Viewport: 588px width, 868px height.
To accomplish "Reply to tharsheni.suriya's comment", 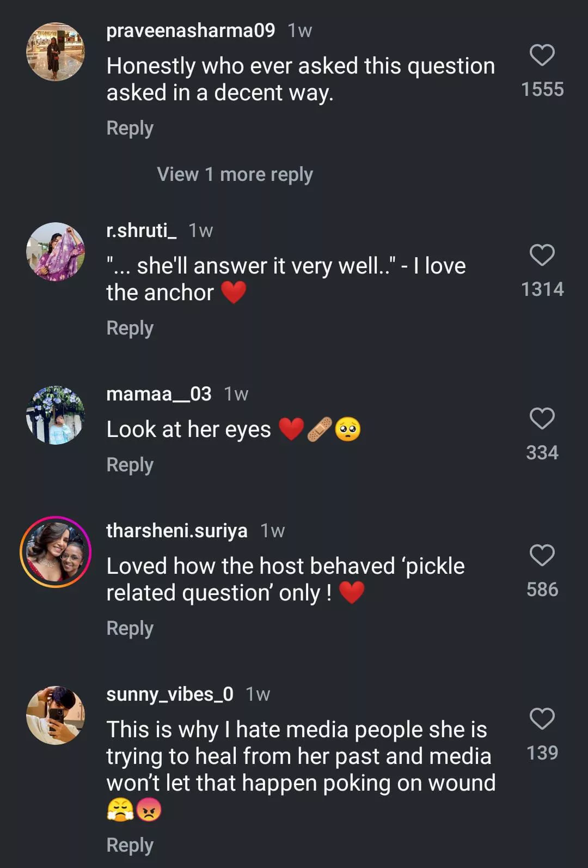I will [130, 628].
